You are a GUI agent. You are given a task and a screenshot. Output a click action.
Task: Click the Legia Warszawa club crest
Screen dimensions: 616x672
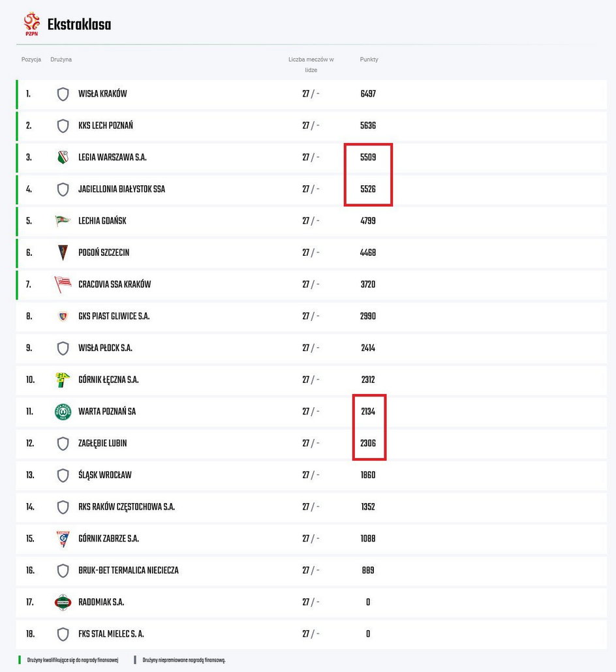pyautogui.click(x=63, y=157)
